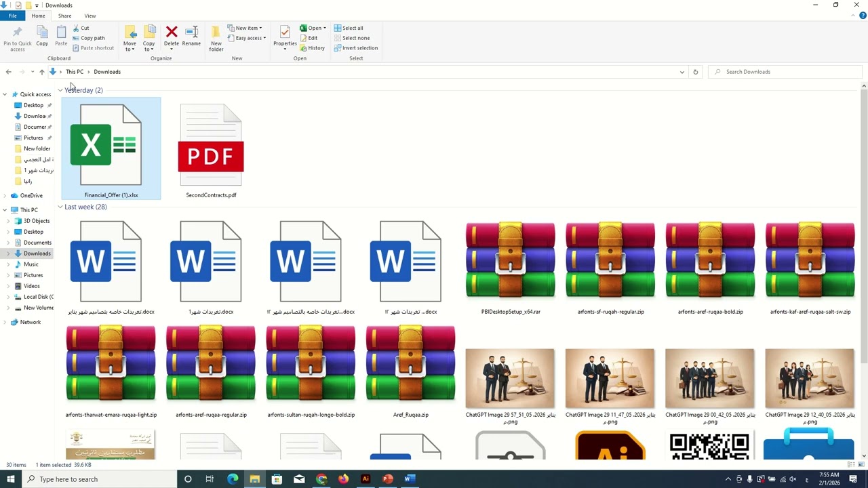Viewport: 868px width, 488px height.
Task: Click the Copy ribbon icon
Action: [42, 37]
